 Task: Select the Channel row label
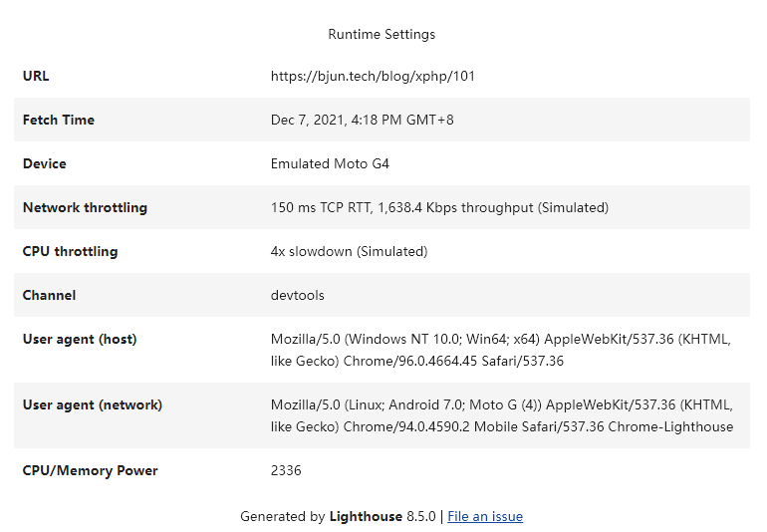pos(49,295)
